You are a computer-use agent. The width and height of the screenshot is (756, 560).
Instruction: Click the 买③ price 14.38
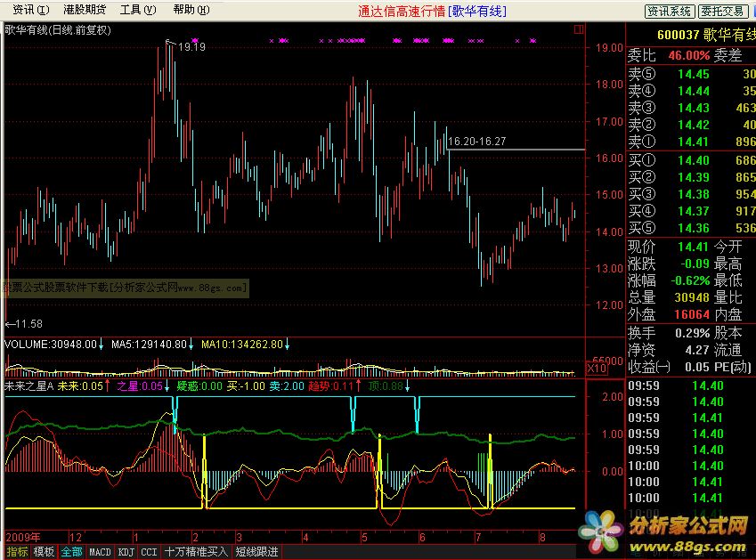(694, 194)
